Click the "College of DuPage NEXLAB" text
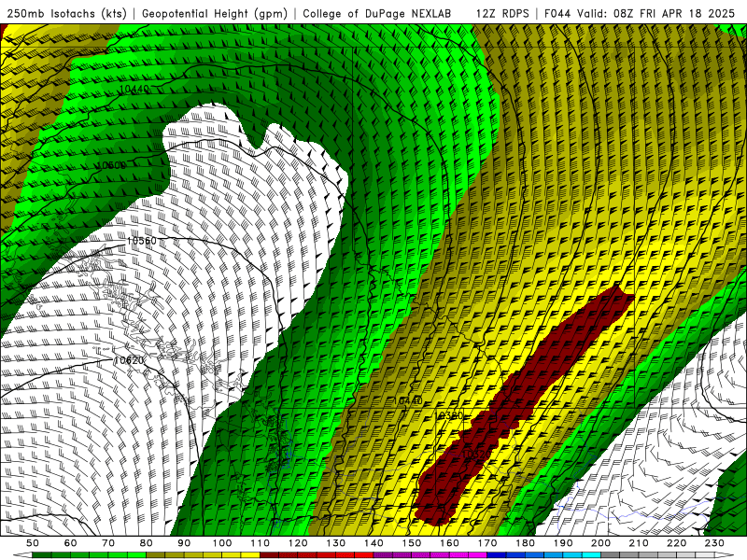Screen dimensions: 747x560 coord(378,14)
